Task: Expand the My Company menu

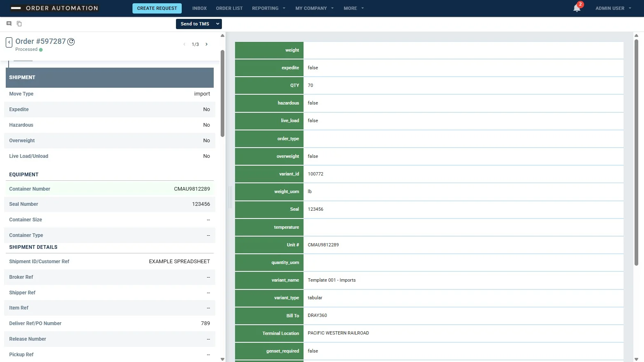Action: pyautogui.click(x=315, y=8)
